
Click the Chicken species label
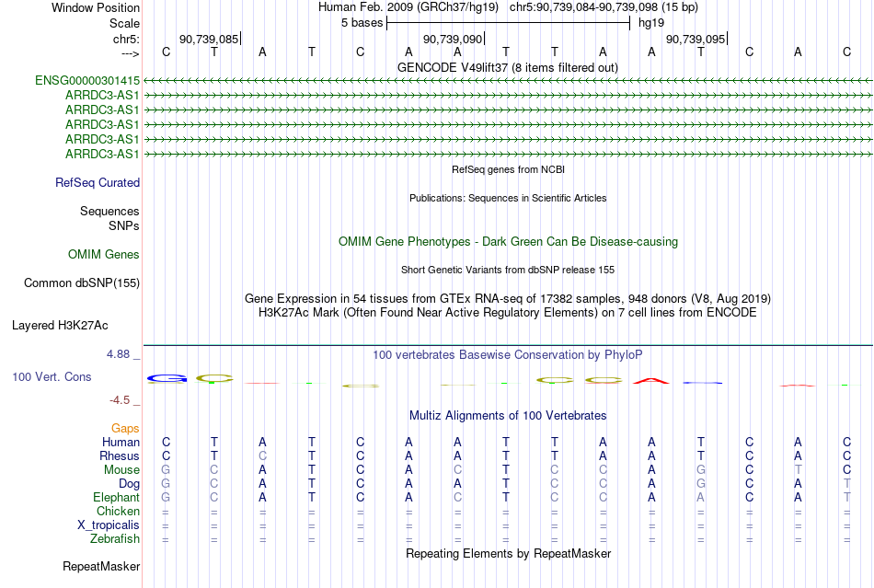click(x=118, y=511)
